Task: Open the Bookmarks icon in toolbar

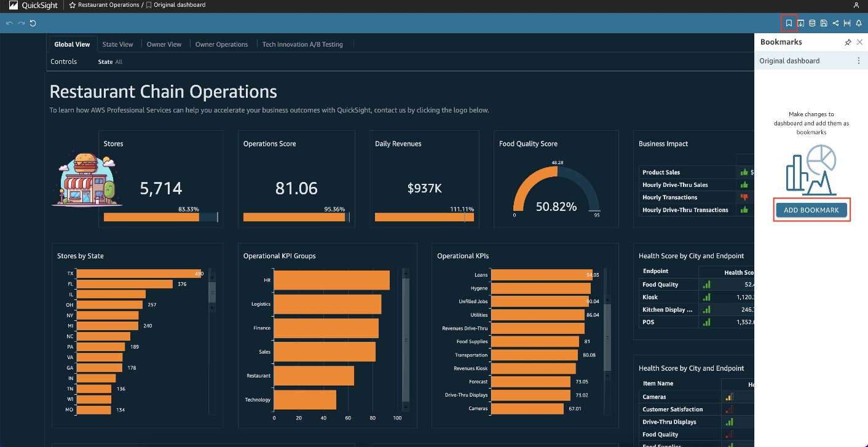Action: point(789,23)
